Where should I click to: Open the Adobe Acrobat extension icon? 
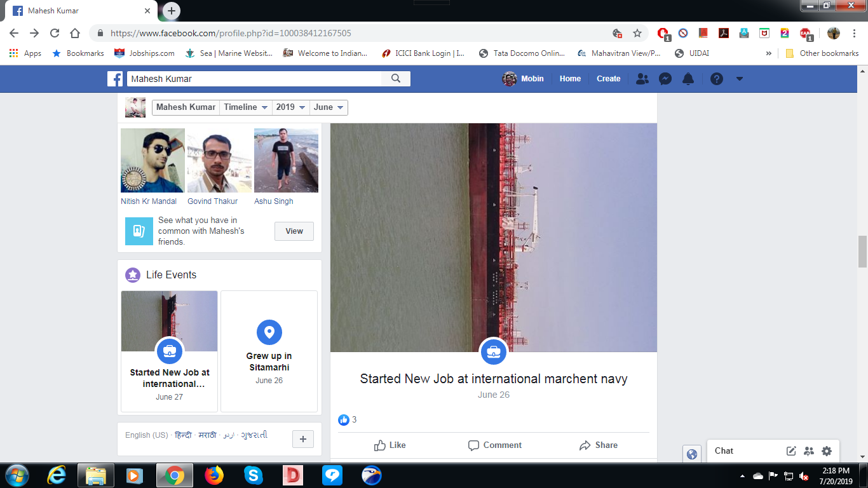[x=723, y=33]
